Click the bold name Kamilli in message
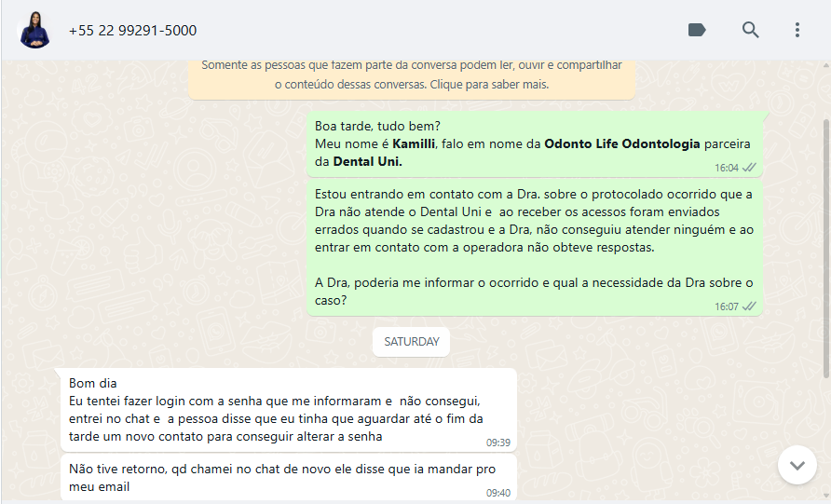The height and width of the screenshot is (504, 831). [x=414, y=144]
